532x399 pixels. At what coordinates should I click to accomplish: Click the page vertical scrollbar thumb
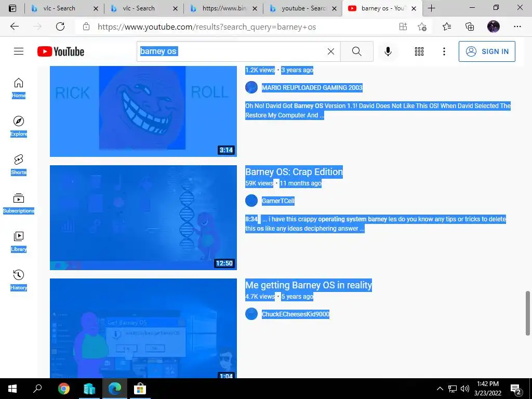[528, 312]
